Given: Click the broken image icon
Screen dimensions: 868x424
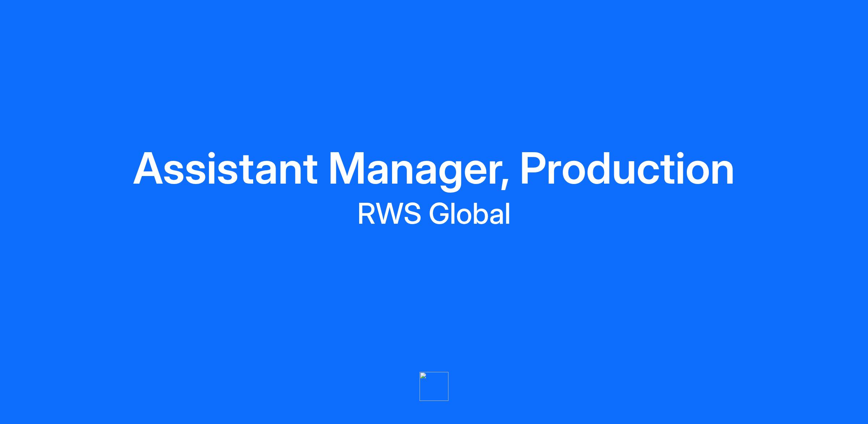Looking at the screenshot, I should coord(423,376).
